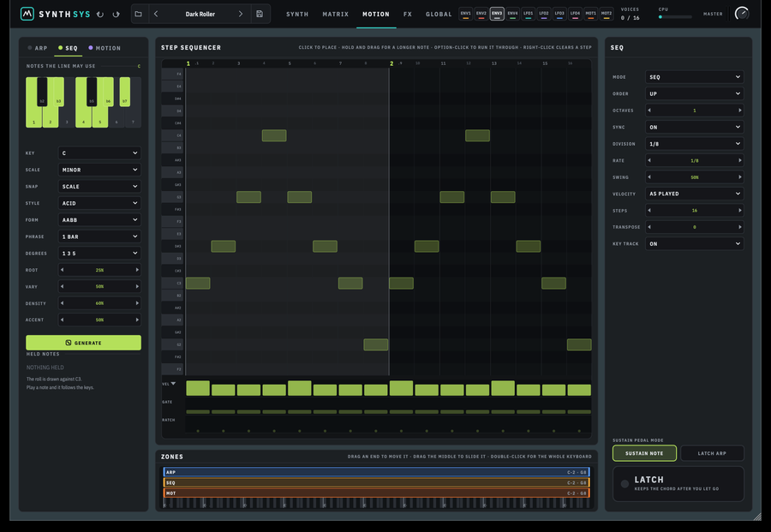Select the ENV2 modulator chip
The width and height of the screenshot is (771, 532).
(x=481, y=14)
